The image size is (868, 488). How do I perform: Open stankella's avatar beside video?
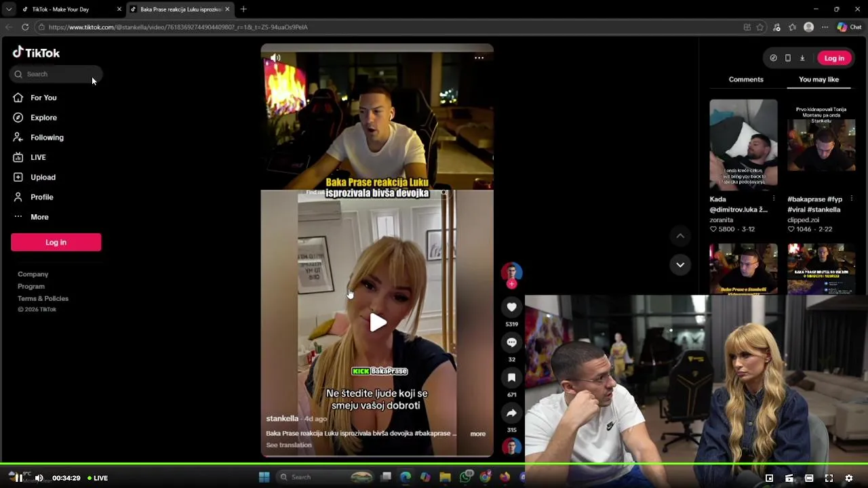(x=511, y=272)
